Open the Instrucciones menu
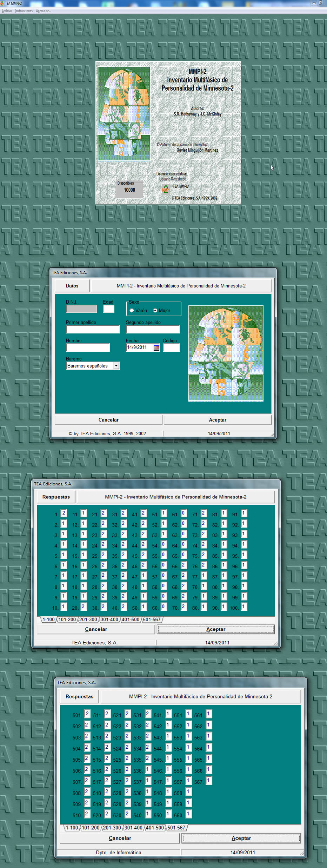Viewport: 327px width, 868px height. tap(24, 11)
